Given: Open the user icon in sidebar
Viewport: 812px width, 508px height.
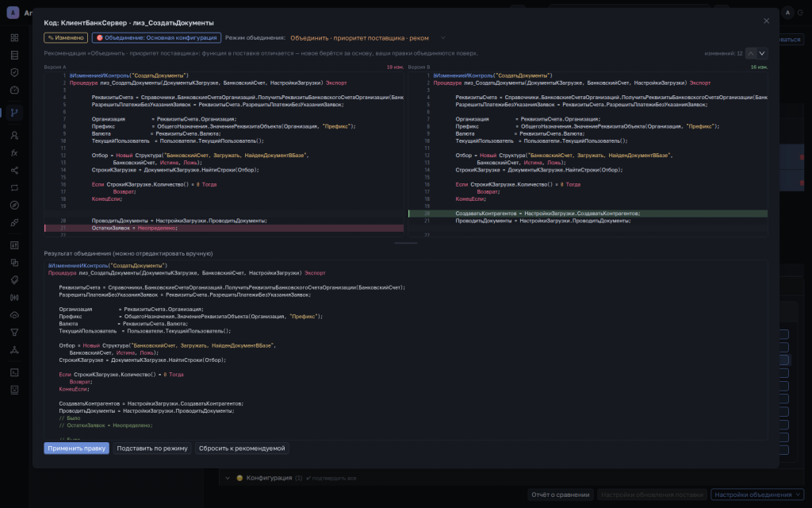Looking at the screenshot, I should click(14, 135).
